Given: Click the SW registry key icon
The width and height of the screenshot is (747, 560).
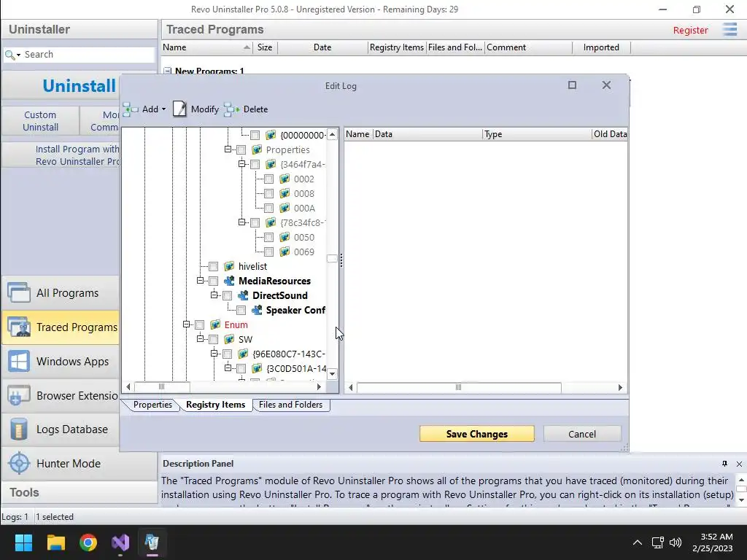Looking at the screenshot, I should point(229,339).
